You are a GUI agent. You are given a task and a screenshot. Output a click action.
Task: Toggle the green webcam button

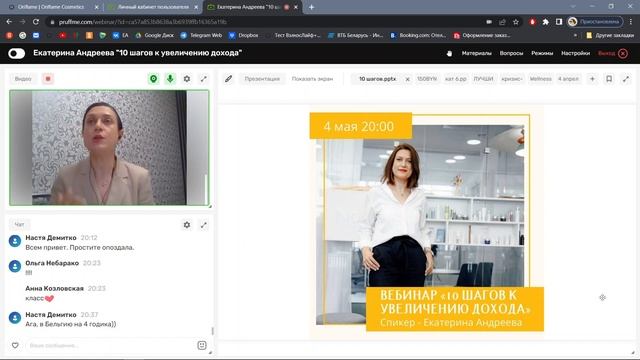click(x=153, y=79)
